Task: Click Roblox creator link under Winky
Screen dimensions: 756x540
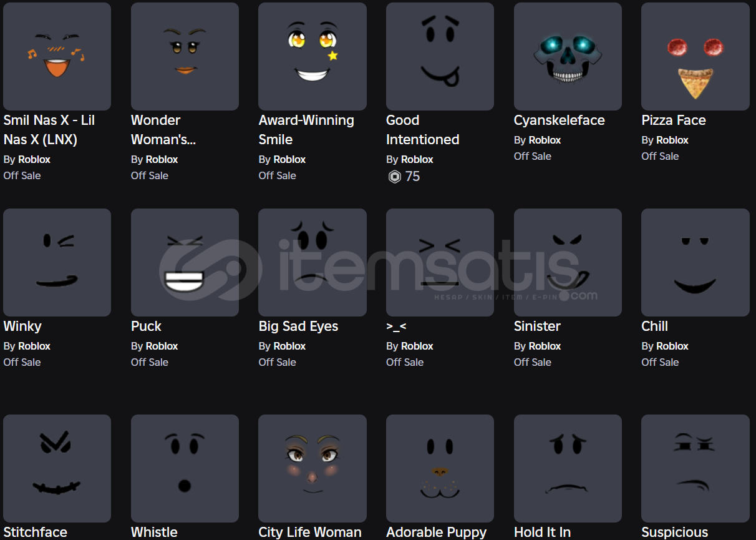Action: pos(34,346)
